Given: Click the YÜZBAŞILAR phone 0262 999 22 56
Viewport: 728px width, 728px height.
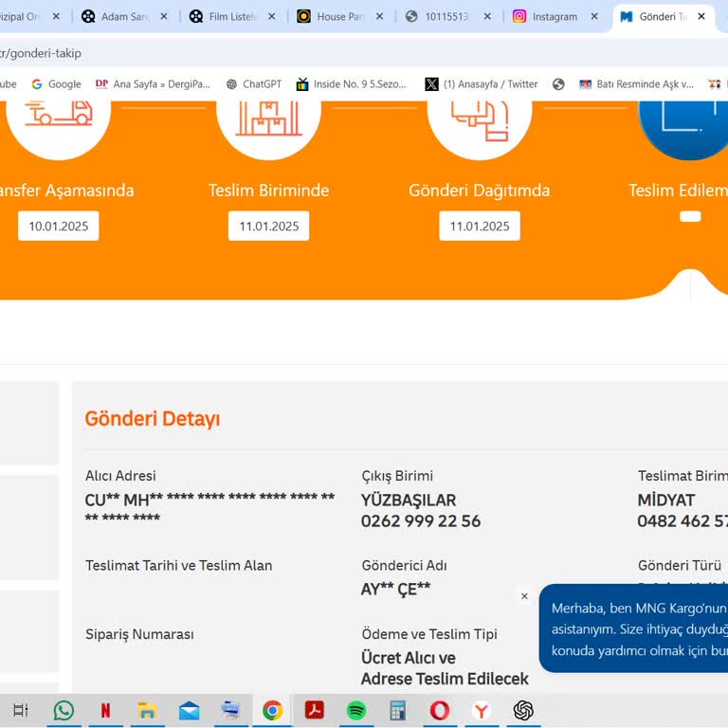Looking at the screenshot, I should click(x=421, y=521).
